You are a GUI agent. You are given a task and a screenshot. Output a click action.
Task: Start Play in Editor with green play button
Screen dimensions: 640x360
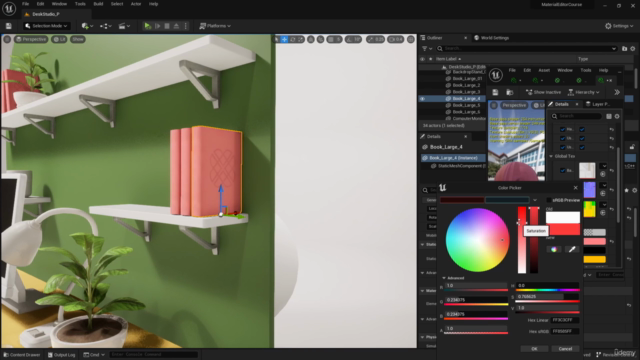pyautogui.click(x=147, y=26)
